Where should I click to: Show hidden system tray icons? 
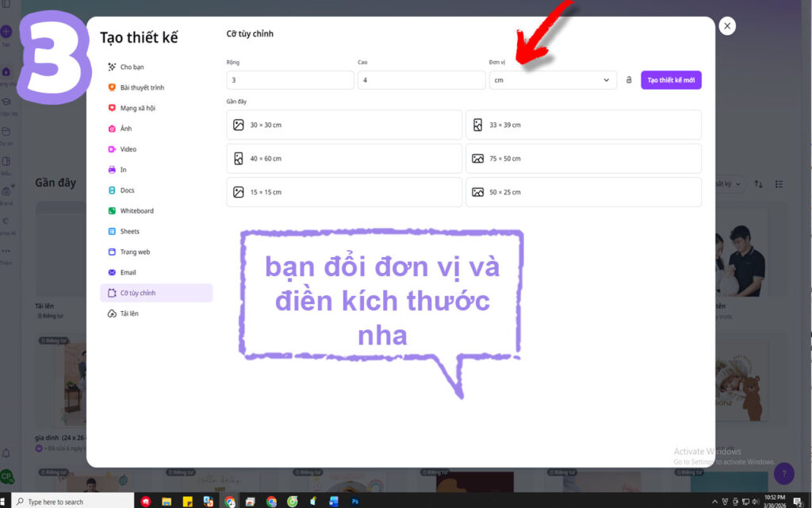715,502
